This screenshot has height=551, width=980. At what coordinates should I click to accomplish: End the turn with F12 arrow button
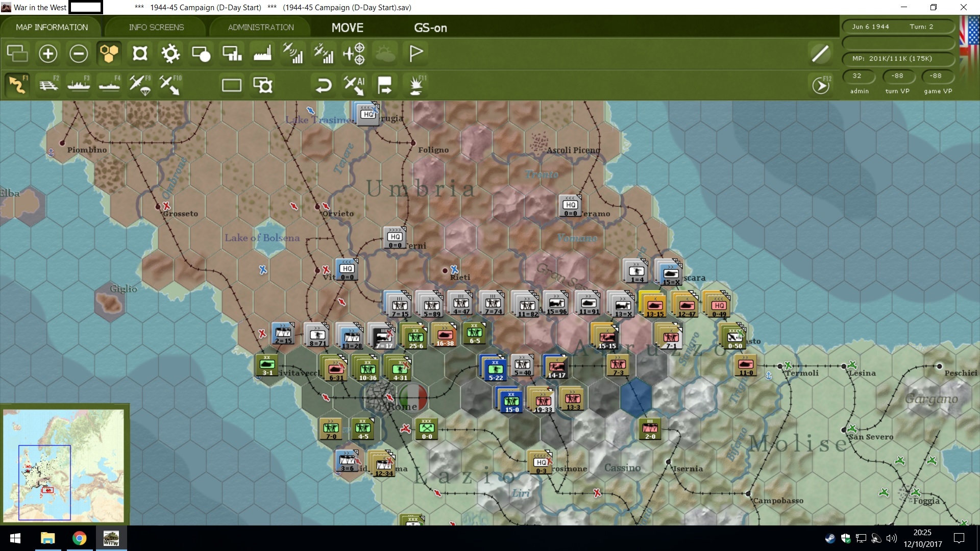(821, 85)
